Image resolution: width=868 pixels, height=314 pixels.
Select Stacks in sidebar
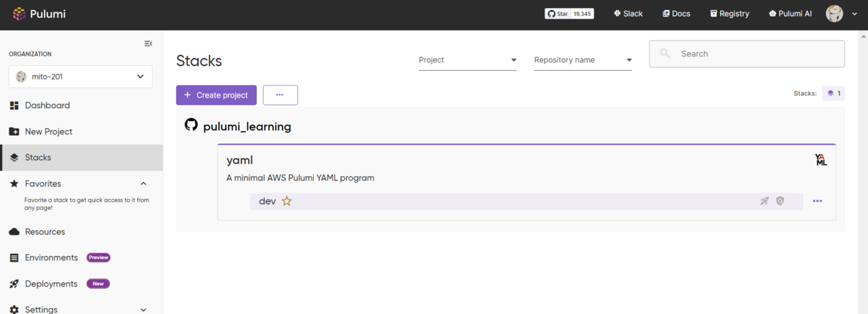tap(81, 158)
